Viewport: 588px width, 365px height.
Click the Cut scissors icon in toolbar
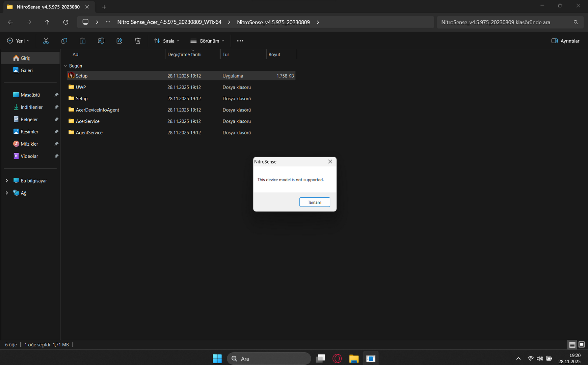(x=46, y=41)
